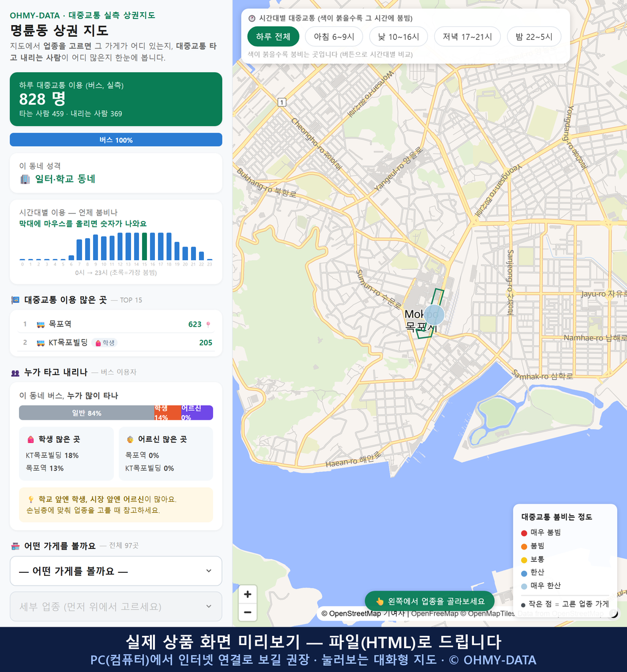Click the 왼쪽에서 업종을 골라보세요 green pill

pos(429,601)
